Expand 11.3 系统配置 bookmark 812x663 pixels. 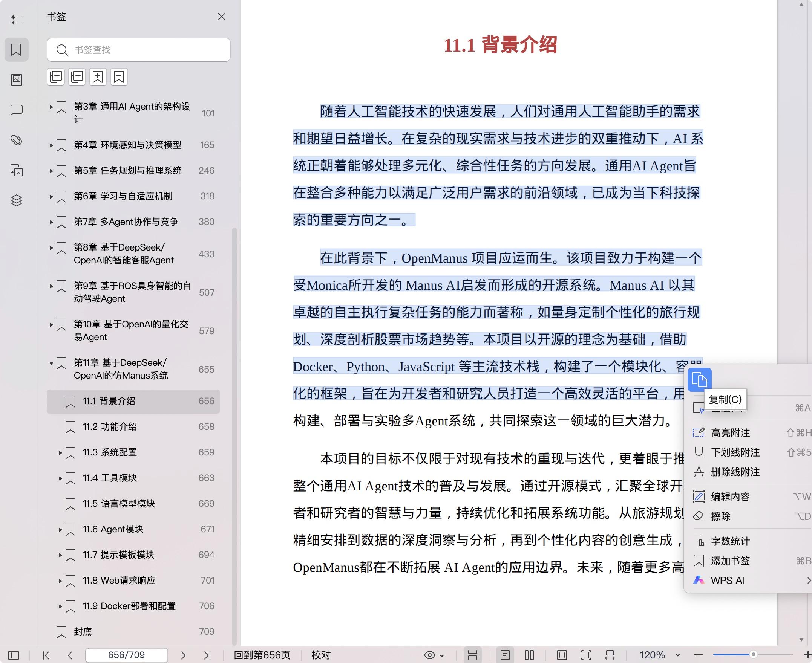coord(60,452)
